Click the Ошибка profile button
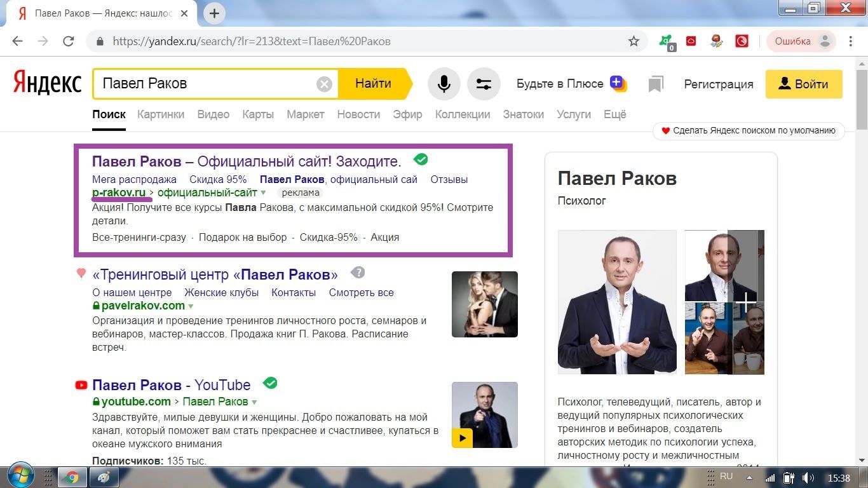868x488 pixels. coord(801,41)
